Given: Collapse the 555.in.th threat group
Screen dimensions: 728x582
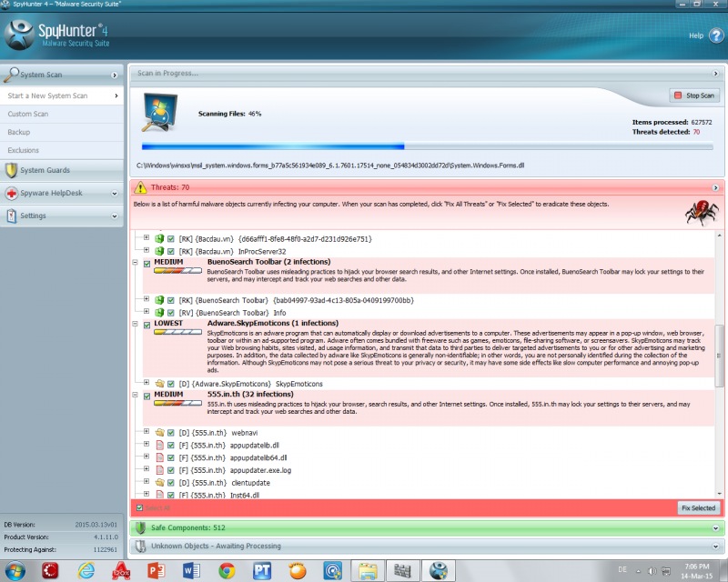Looking at the screenshot, I should 135,395.
